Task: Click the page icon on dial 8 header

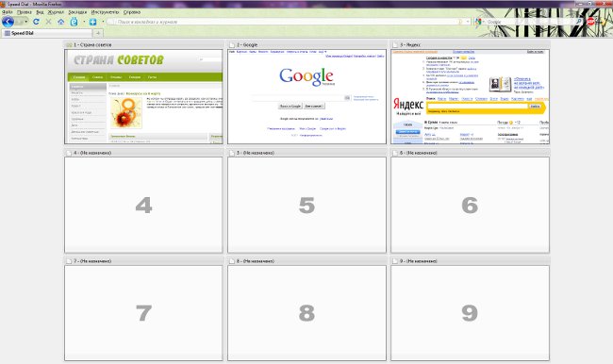Action: (x=232, y=261)
